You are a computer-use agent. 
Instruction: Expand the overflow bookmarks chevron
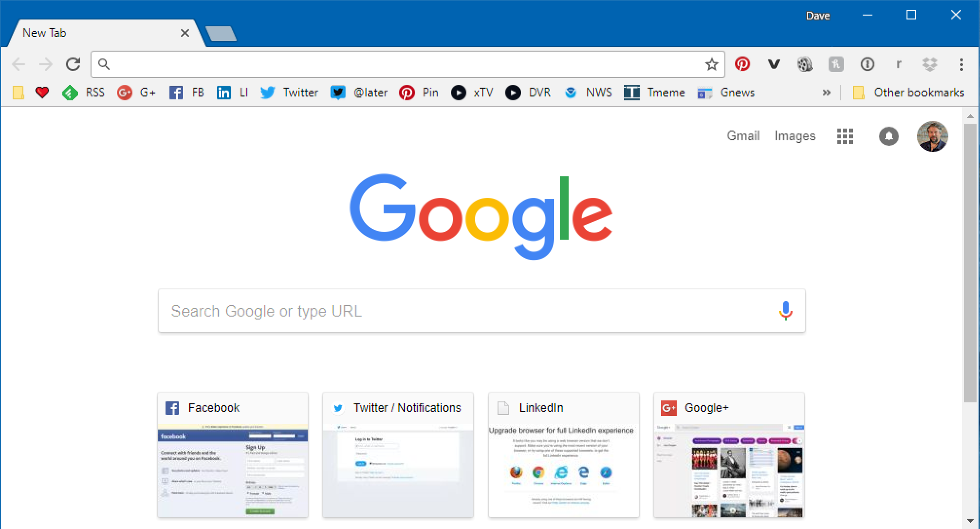pos(827,92)
